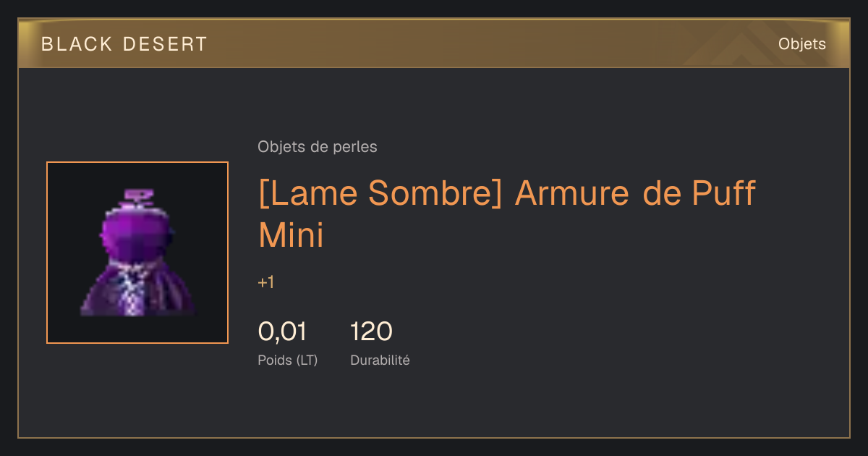Image resolution: width=868 pixels, height=456 pixels.
Task: Click the BLACK DESERT title text
Action: (x=124, y=44)
